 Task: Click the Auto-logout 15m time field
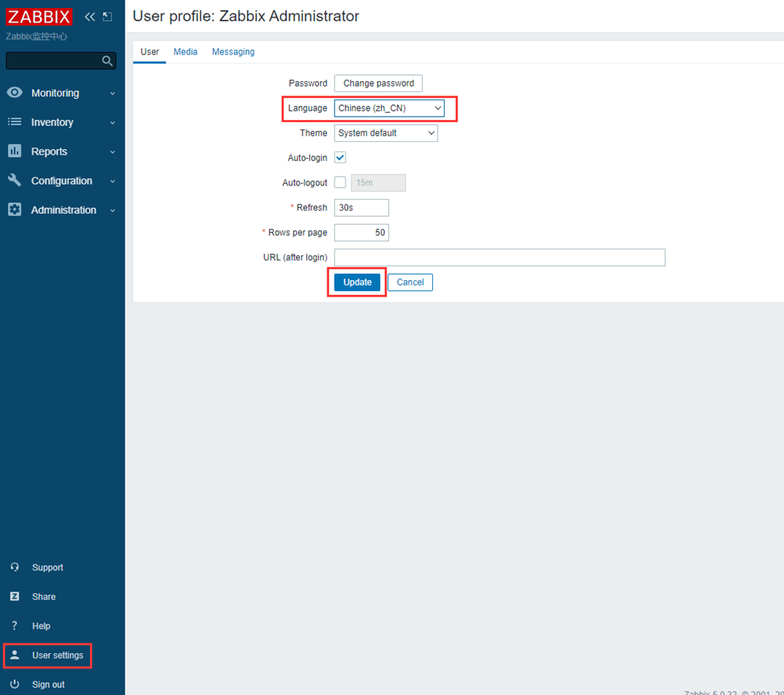(x=379, y=183)
